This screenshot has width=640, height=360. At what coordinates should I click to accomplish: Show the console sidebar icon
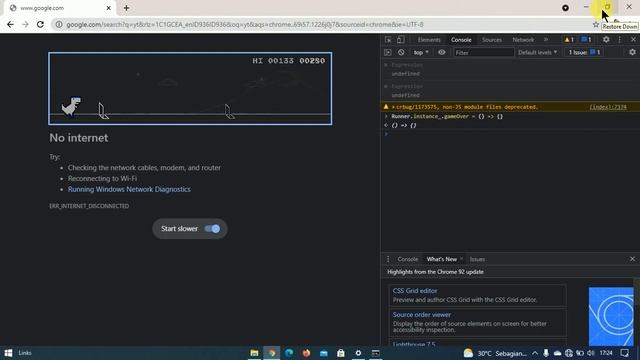(x=388, y=52)
